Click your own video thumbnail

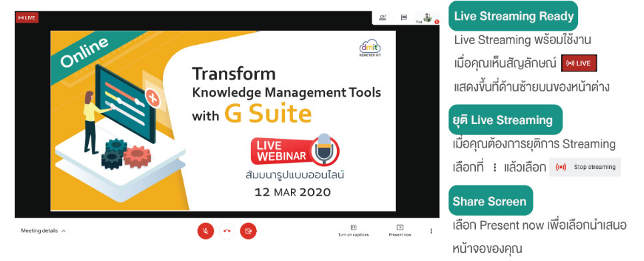point(428,17)
